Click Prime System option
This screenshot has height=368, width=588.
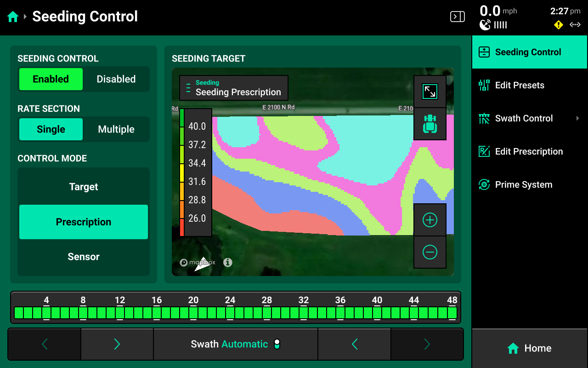click(523, 184)
